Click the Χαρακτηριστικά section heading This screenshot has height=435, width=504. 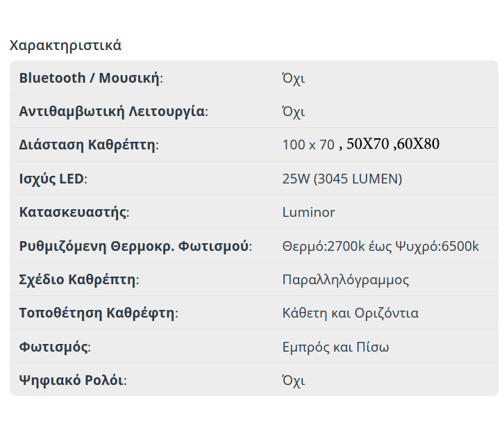point(65,45)
